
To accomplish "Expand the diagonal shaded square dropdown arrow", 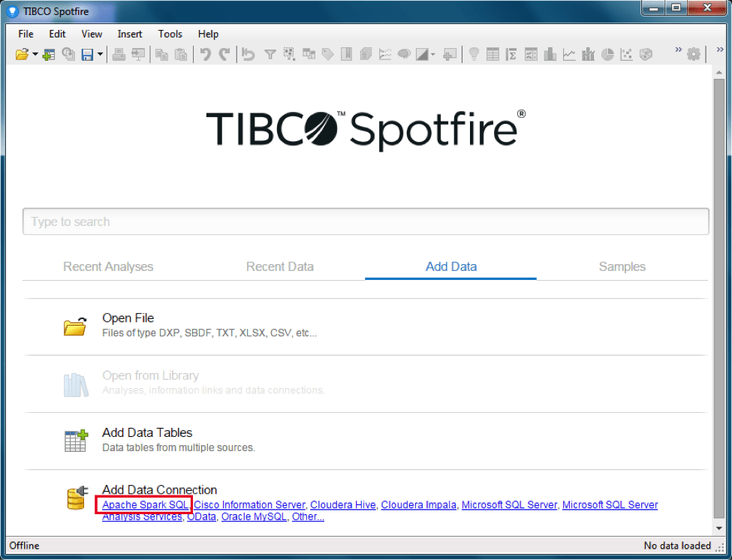I will (432, 55).
